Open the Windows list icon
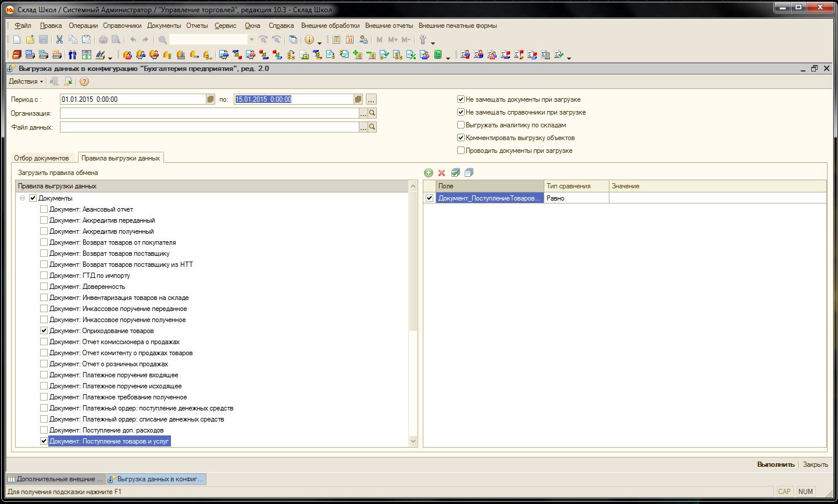The width and height of the screenshot is (838, 504). click(x=293, y=40)
